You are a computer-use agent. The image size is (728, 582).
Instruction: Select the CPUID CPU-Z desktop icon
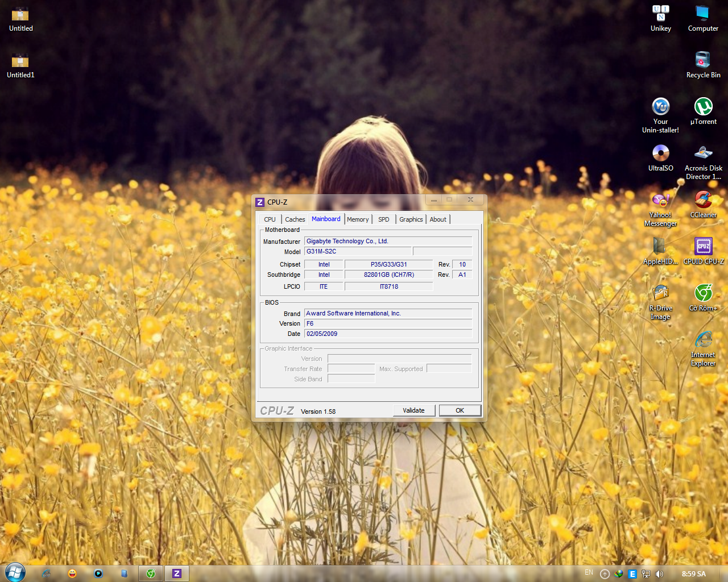click(704, 251)
